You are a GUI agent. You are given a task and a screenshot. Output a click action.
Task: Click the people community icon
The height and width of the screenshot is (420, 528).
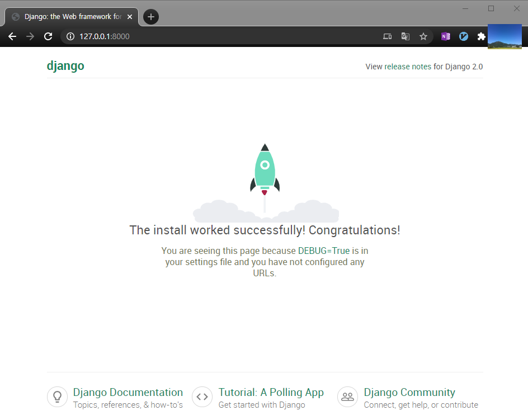coord(347,397)
